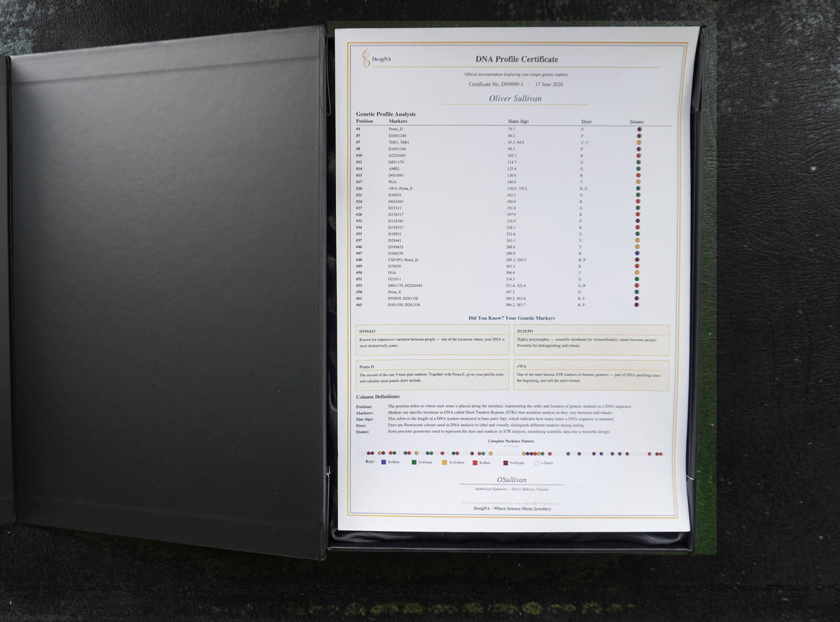Click the "Authorised Signature" caption line
840x622 pixels.
pyautogui.click(x=511, y=489)
